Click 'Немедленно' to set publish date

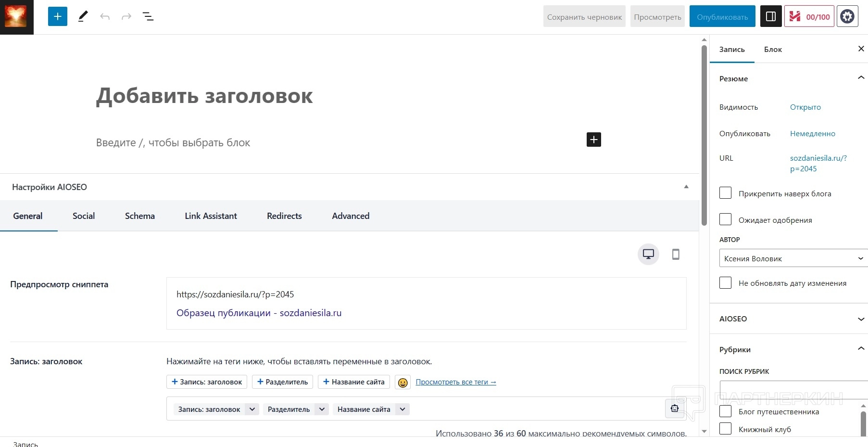tap(813, 133)
